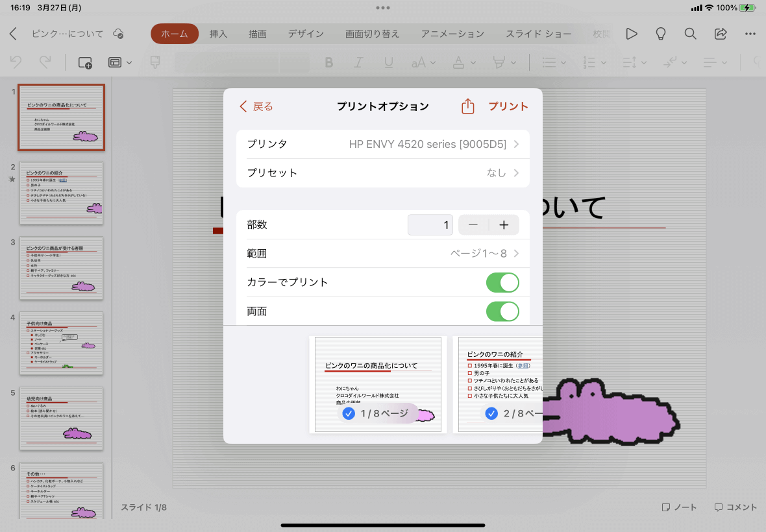Tap the back arrow in the top-left corner
Viewport: 766px width, 532px height.
click(13, 34)
